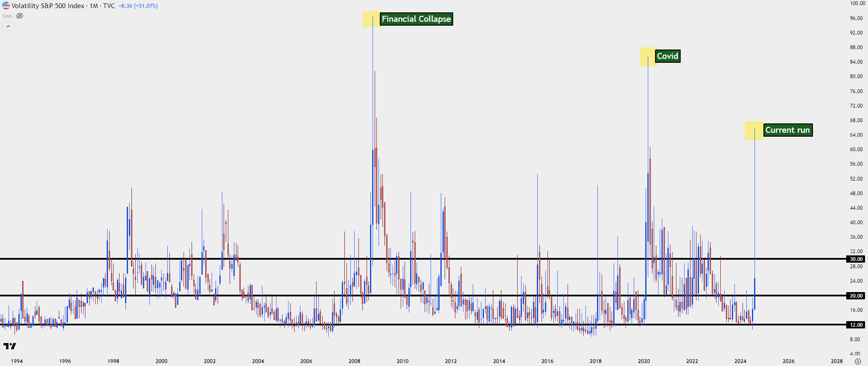Click the +8.36 (+51.07%) change value
Screen dimensions: 868x366
(138, 6)
